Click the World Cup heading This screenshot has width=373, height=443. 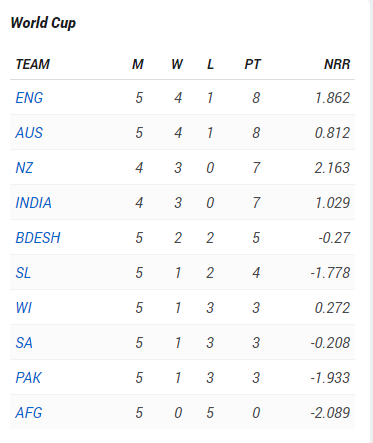coord(43,23)
